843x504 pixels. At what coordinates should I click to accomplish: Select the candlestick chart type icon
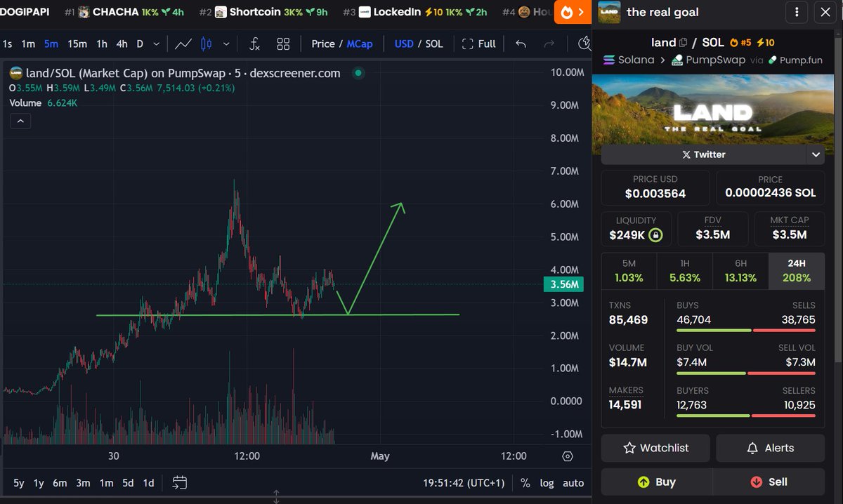[x=206, y=44]
